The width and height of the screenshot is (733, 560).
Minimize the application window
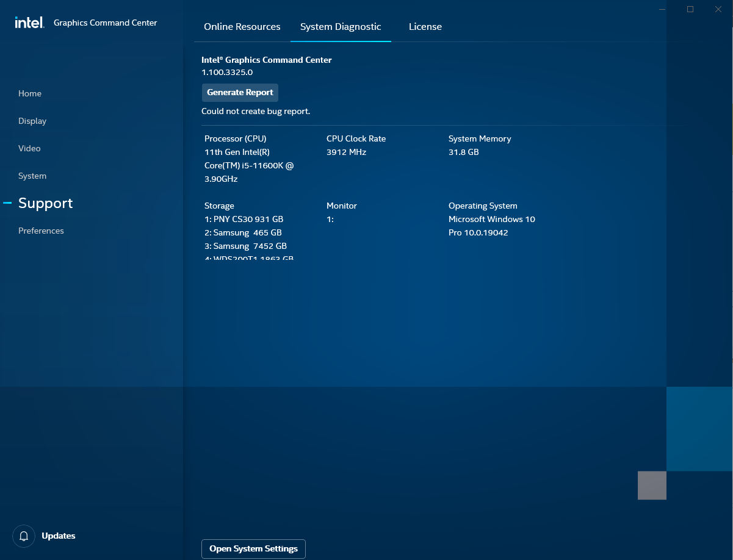pyautogui.click(x=662, y=9)
